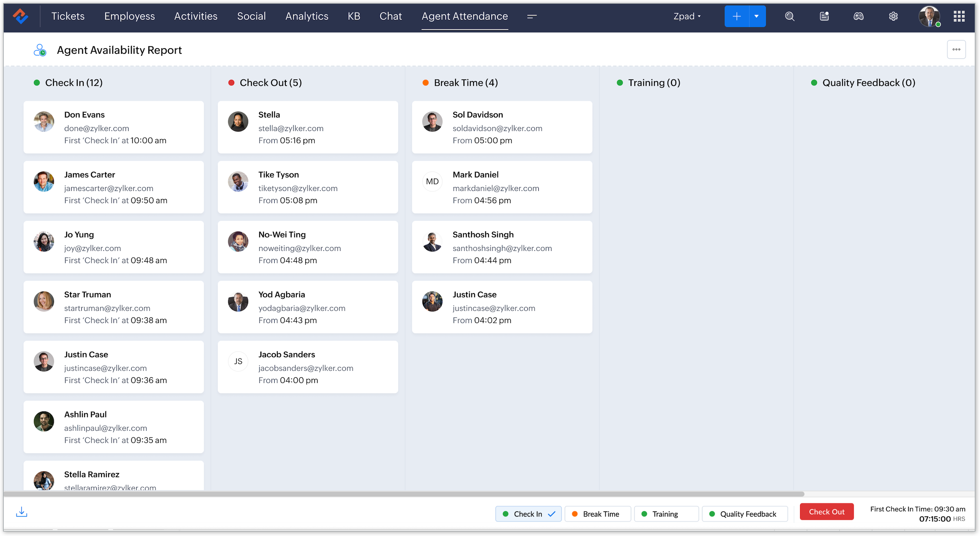Viewport: 980px width, 536px height.
Task: Open the three-dot more options menu
Action: coord(956,49)
